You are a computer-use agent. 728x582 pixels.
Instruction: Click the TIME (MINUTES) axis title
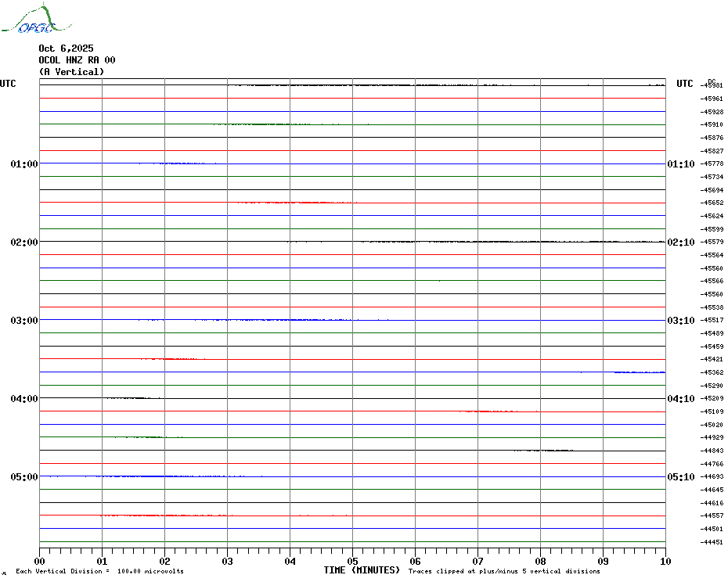(362, 570)
